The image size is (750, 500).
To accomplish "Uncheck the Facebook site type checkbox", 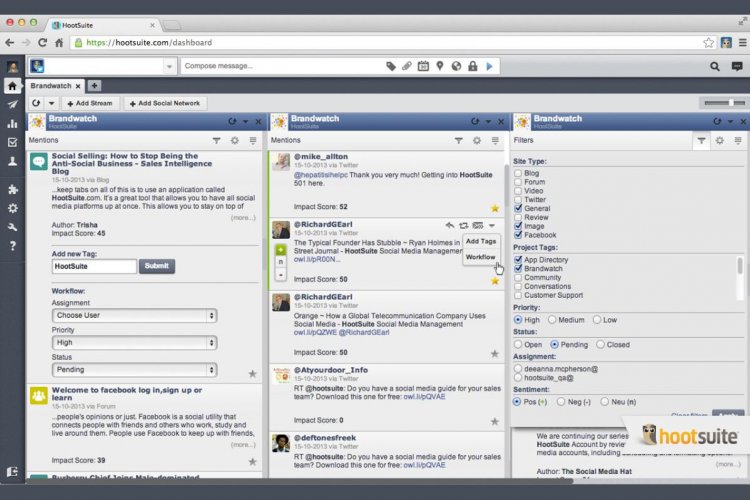I will (x=518, y=235).
